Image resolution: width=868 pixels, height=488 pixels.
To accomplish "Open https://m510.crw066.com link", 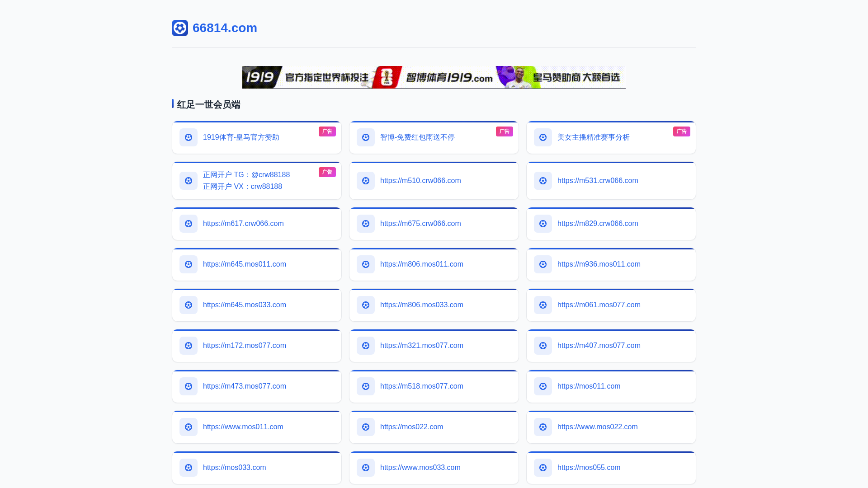I will coord(420,181).
